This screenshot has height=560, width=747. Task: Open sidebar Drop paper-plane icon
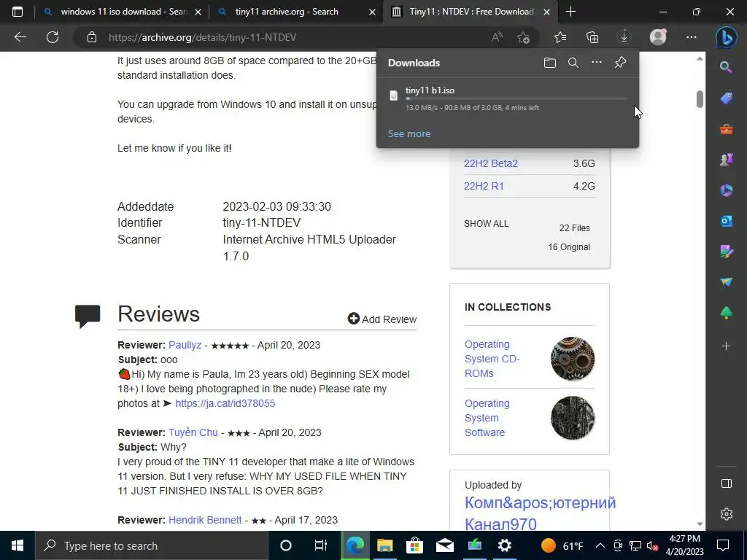(x=726, y=282)
